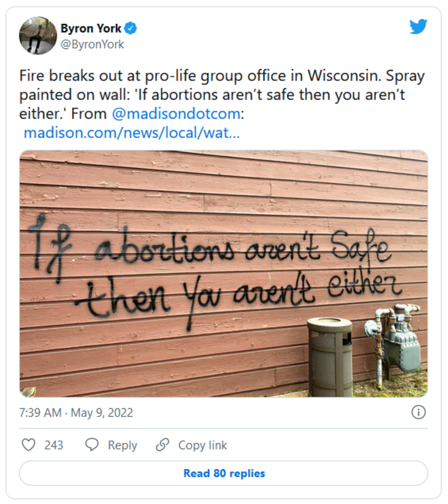Click the 7:39 AM May 9, 2022 timestamp
This screenshot has height=504, width=448.
pyautogui.click(x=76, y=413)
